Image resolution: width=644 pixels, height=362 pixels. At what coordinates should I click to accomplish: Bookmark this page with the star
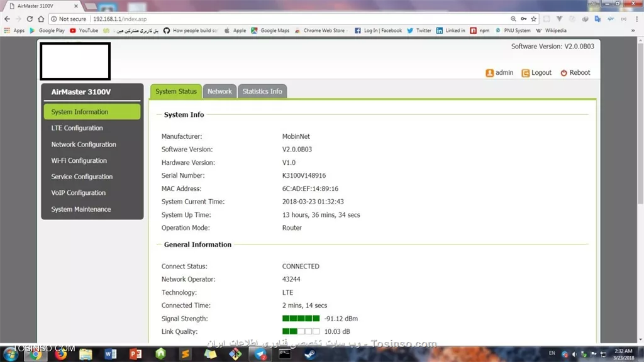(533, 19)
